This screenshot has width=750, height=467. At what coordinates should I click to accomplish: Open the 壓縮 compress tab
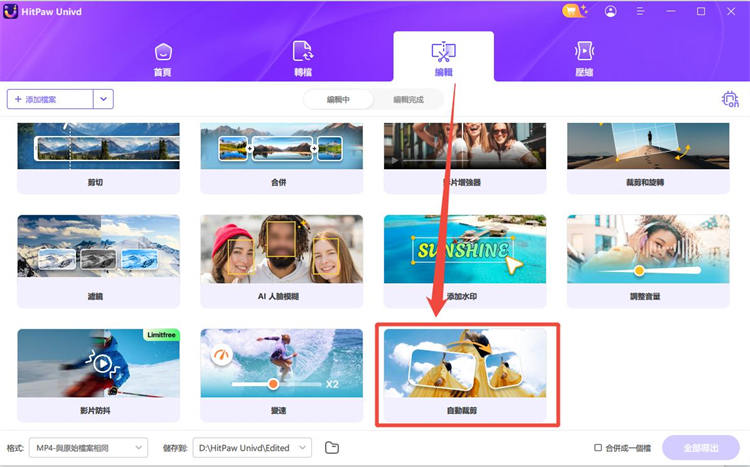pos(584,59)
